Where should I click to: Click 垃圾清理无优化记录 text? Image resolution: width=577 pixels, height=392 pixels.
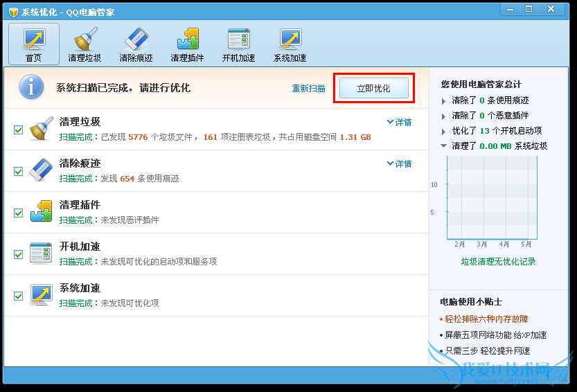point(498,262)
